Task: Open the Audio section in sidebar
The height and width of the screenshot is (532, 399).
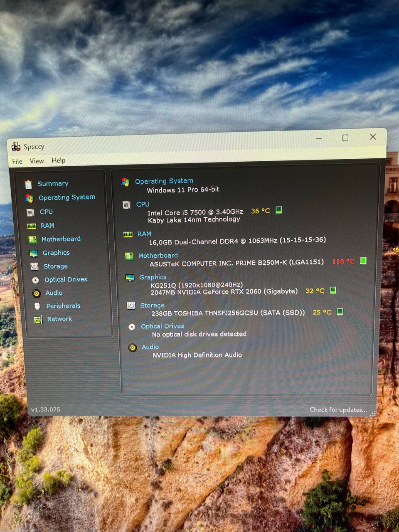Action: 54,293
